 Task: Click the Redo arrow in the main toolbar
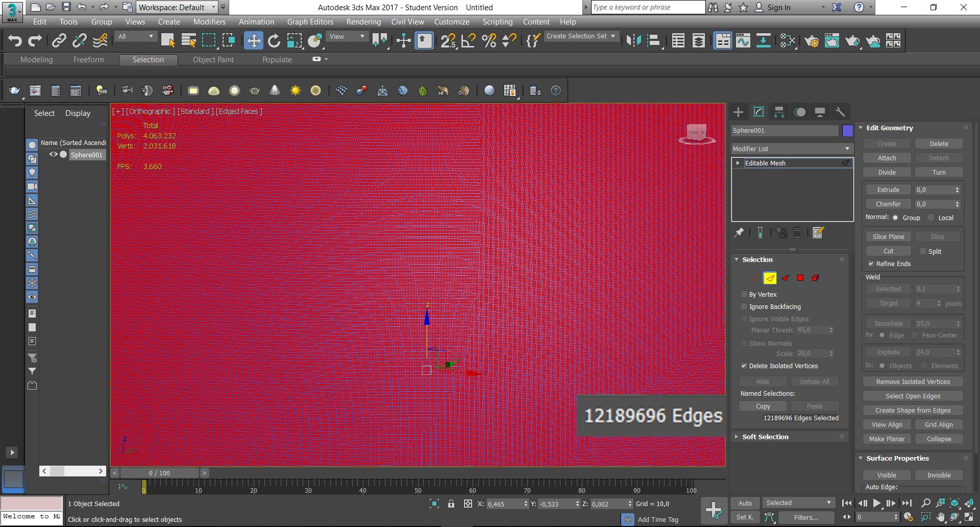pyautogui.click(x=35, y=40)
